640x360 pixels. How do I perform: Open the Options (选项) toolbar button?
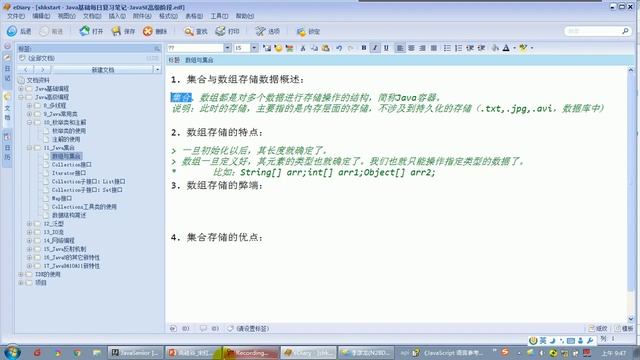pos(268,31)
